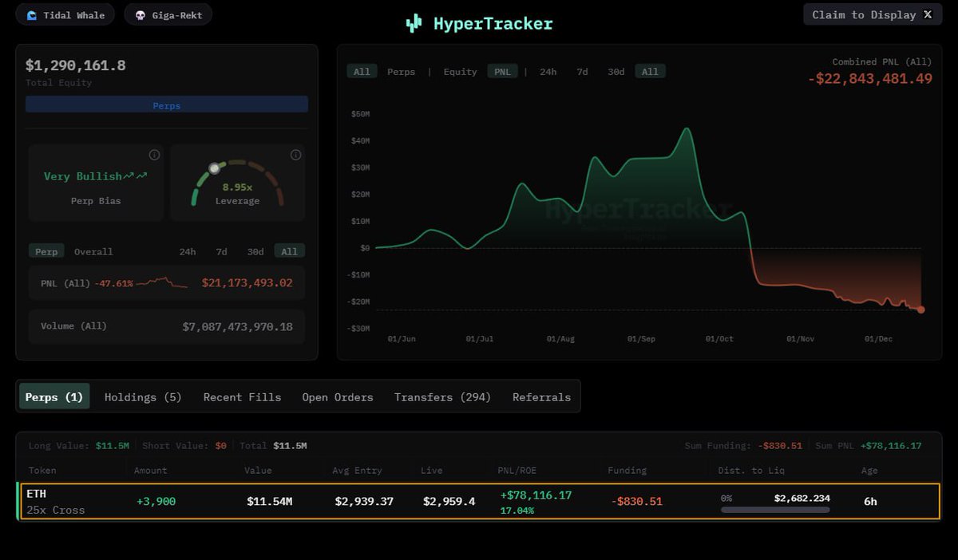Click the leverage gauge indicator knob
The width and height of the screenshot is (958, 560).
point(214,168)
